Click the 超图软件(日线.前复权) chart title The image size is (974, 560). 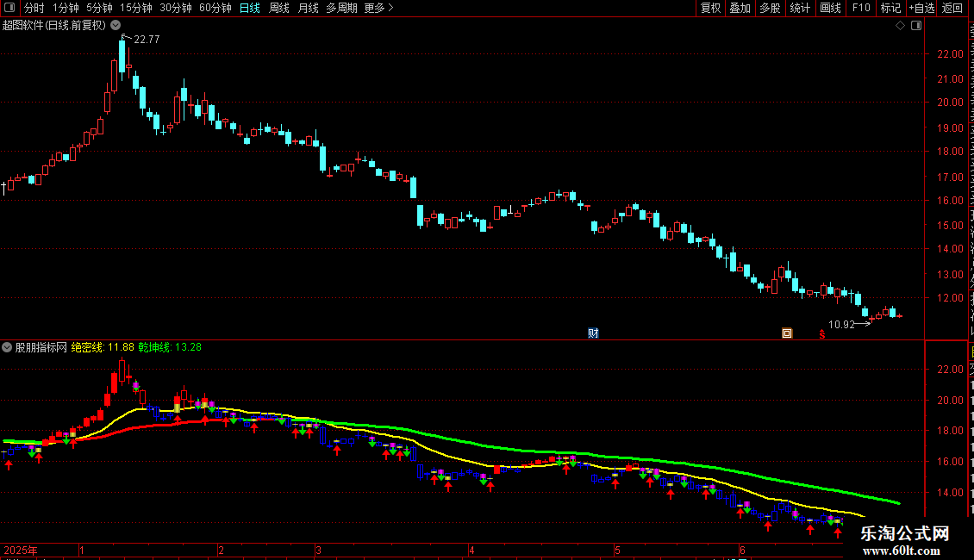coord(54,26)
